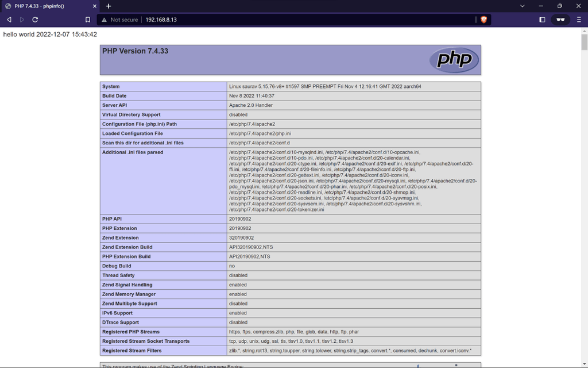This screenshot has width=588, height=368.
Task: Minimize the browser window
Action: 541,6
